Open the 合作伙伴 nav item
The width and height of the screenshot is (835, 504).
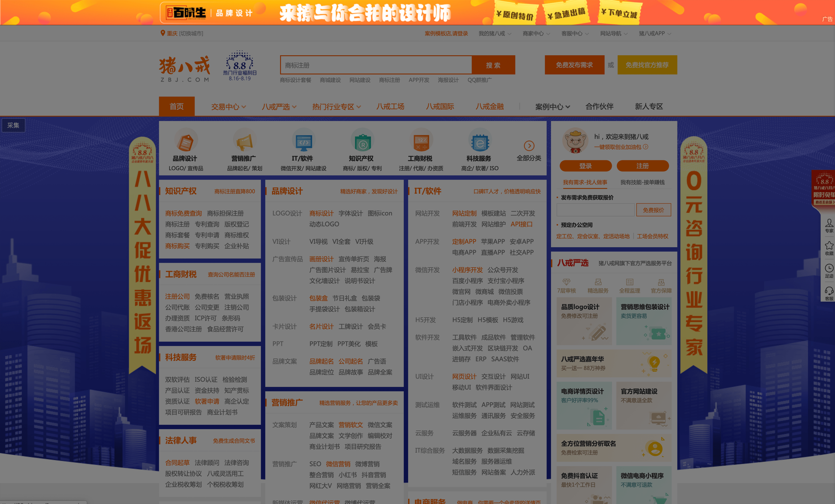click(599, 106)
